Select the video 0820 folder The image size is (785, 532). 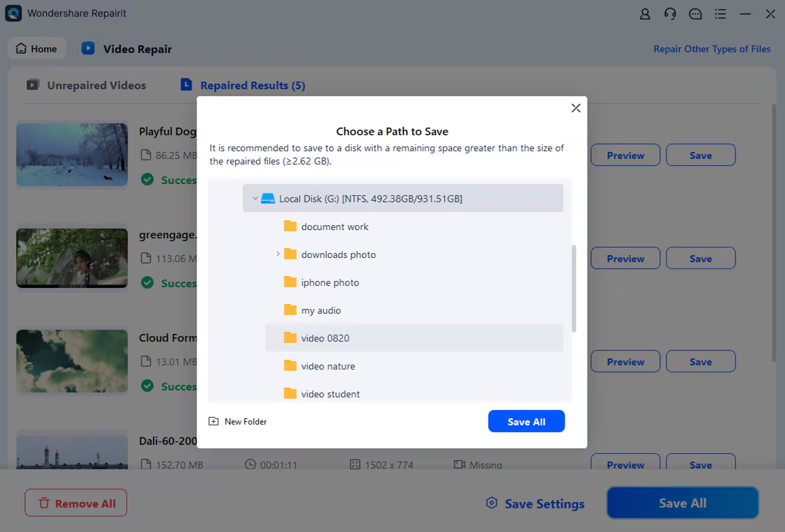(x=325, y=338)
